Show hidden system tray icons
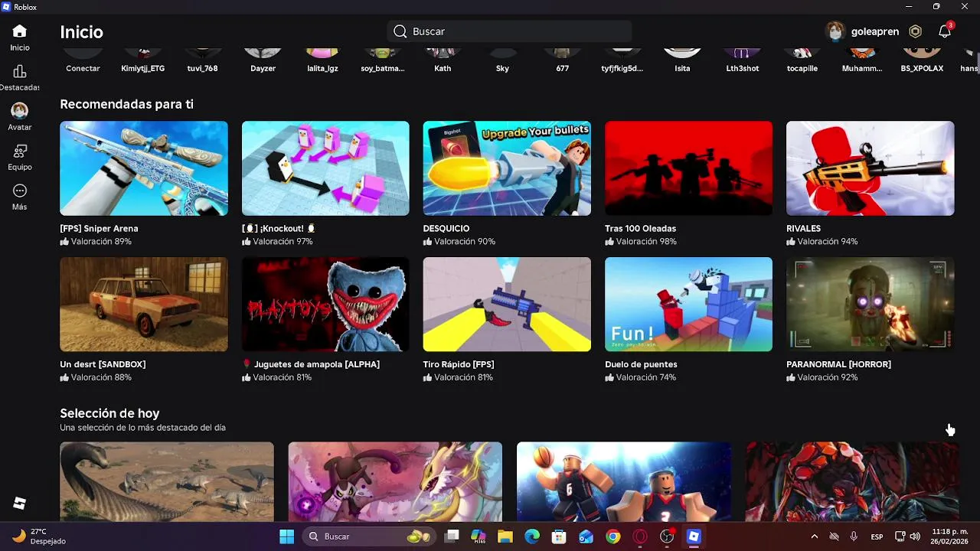980x551 pixels. point(814,536)
